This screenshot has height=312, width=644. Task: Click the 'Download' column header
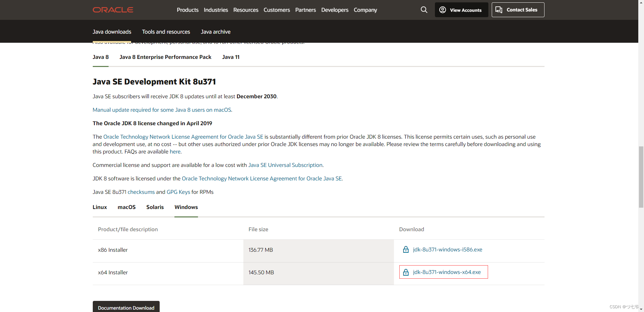pos(412,229)
